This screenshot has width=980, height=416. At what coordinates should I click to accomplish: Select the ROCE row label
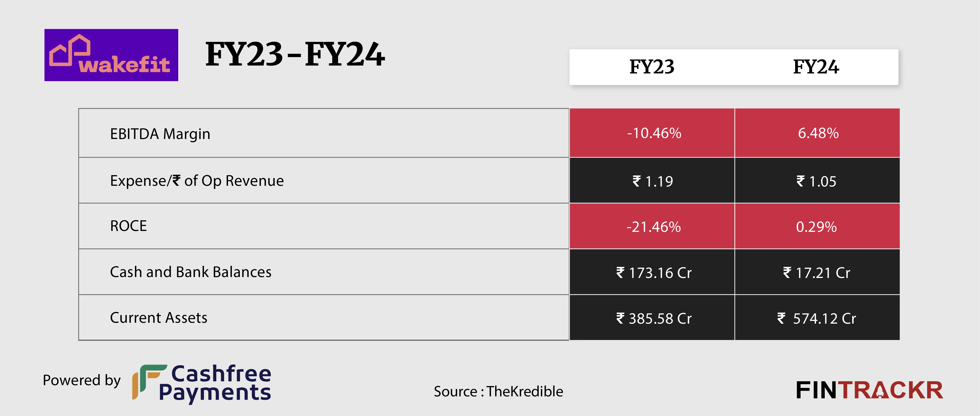[128, 226]
